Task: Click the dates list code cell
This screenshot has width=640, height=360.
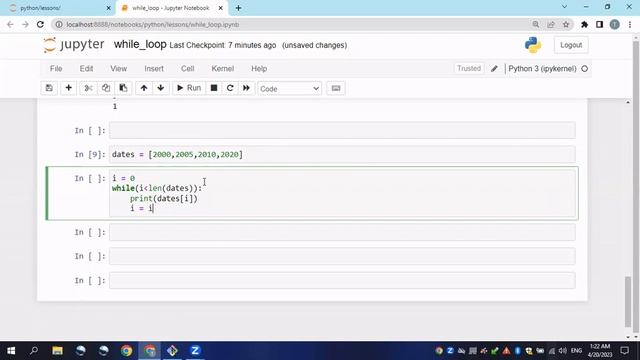Action: pyautogui.click(x=342, y=154)
